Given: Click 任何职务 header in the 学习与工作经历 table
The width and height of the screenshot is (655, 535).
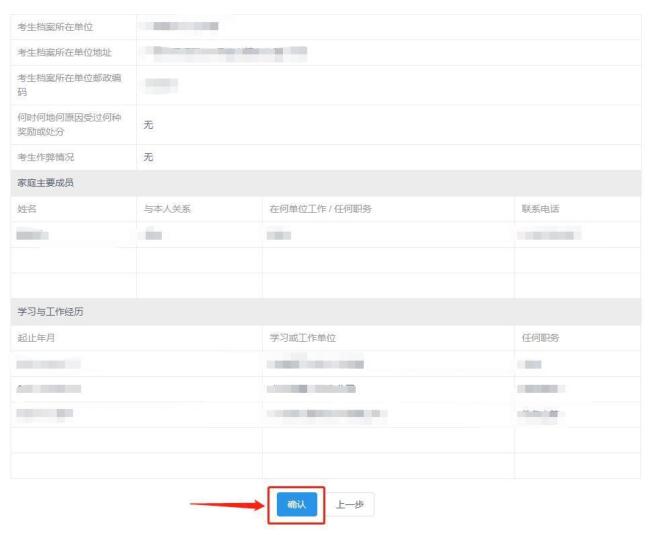Looking at the screenshot, I should [541, 338].
